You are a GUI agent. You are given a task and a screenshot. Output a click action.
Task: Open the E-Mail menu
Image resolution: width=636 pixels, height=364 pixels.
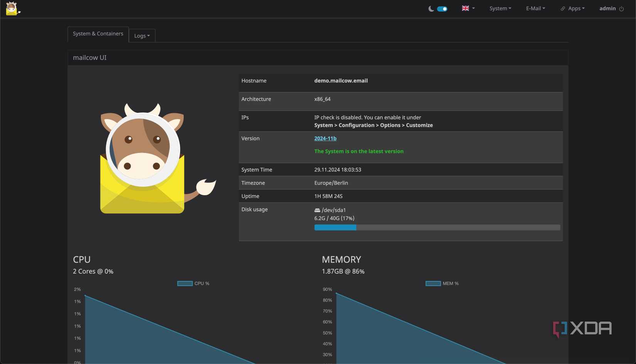(x=535, y=8)
